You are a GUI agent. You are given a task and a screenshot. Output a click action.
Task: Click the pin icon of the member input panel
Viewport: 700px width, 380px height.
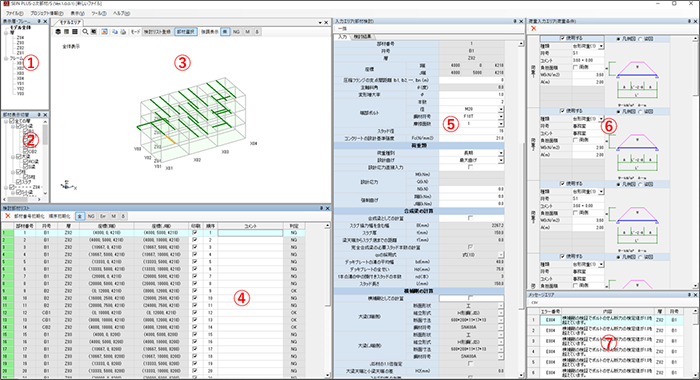514,21
